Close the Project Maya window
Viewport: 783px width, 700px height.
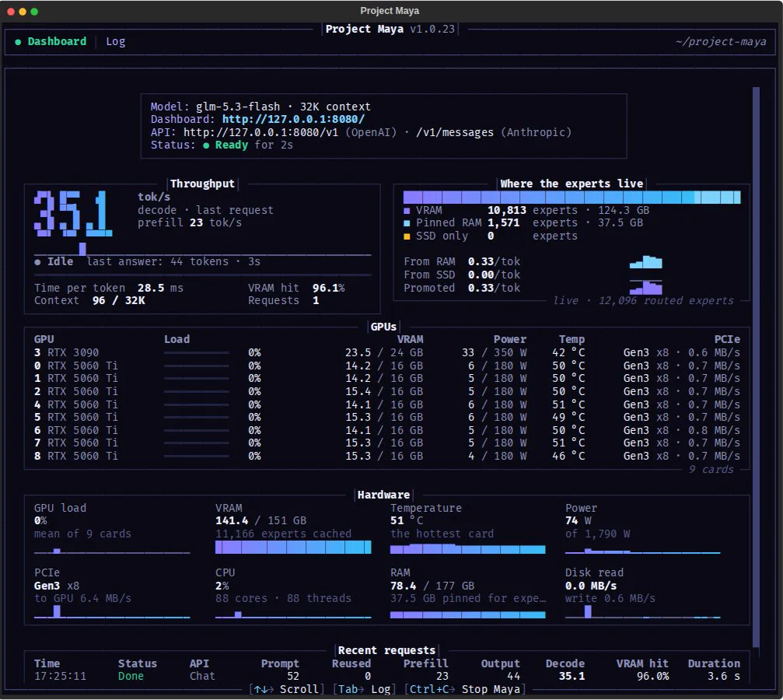(x=10, y=11)
